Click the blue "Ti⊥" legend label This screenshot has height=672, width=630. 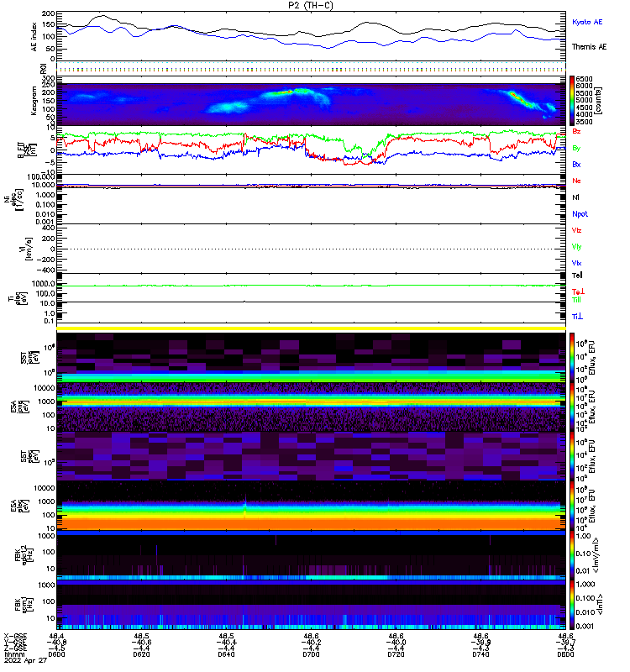pos(577,317)
